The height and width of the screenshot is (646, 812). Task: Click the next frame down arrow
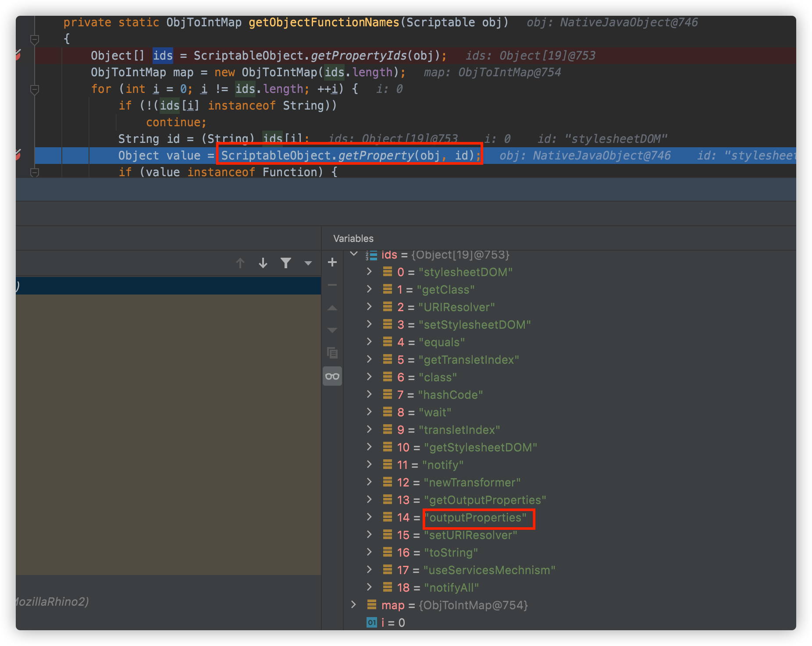click(263, 263)
